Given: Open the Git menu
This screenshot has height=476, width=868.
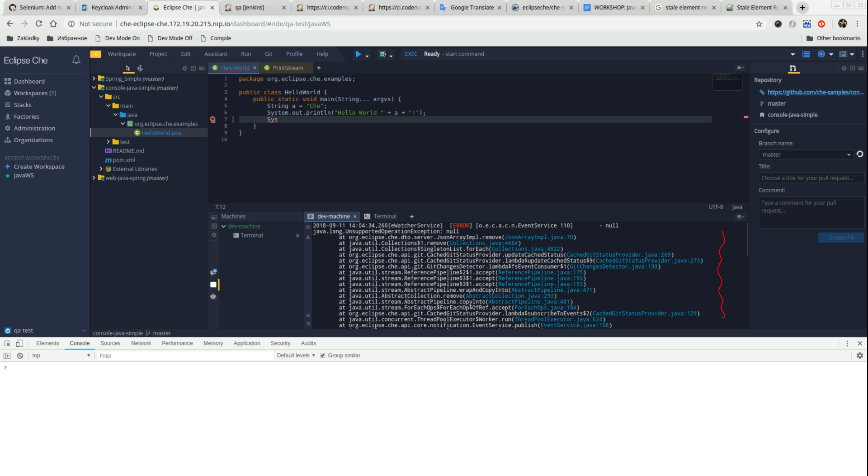Looking at the screenshot, I should pyautogui.click(x=269, y=54).
